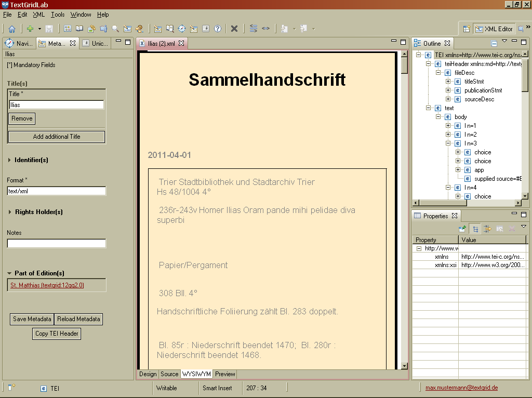The height and width of the screenshot is (398, 532).
Task: Collapse all nodes in the Outline panel
Action: pyautogui.click(x=494, y=44)
